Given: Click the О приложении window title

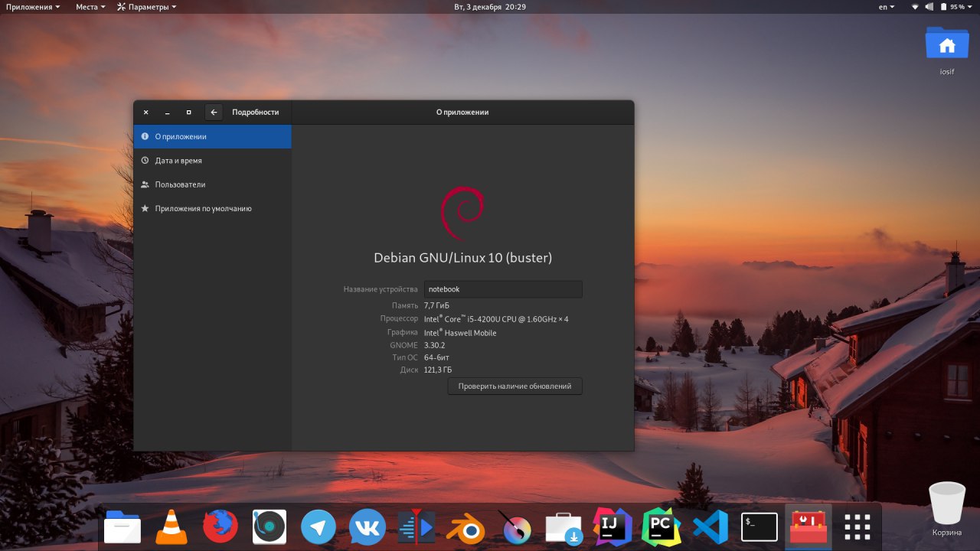Looking at the screenshot, I should tap(462, 112).
